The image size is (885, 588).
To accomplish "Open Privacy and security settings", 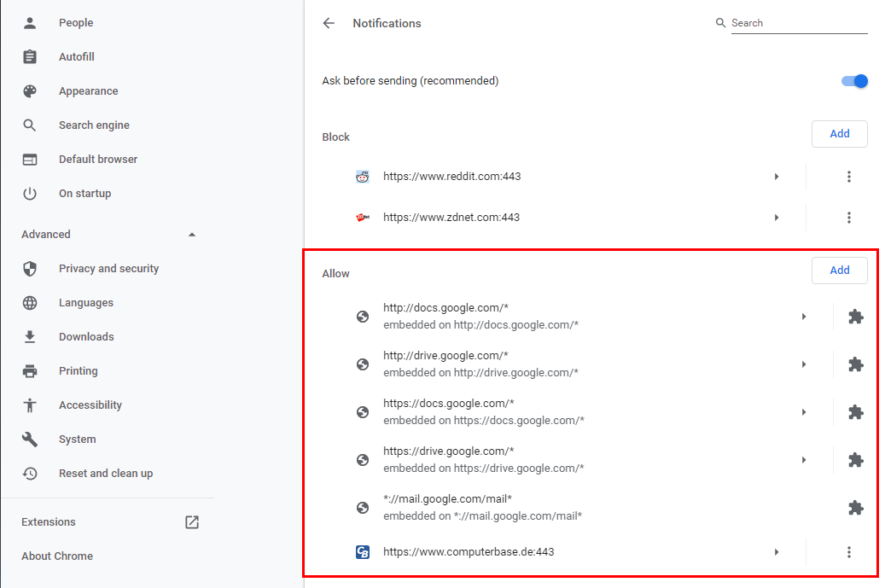I will click(x=109, y=269).
